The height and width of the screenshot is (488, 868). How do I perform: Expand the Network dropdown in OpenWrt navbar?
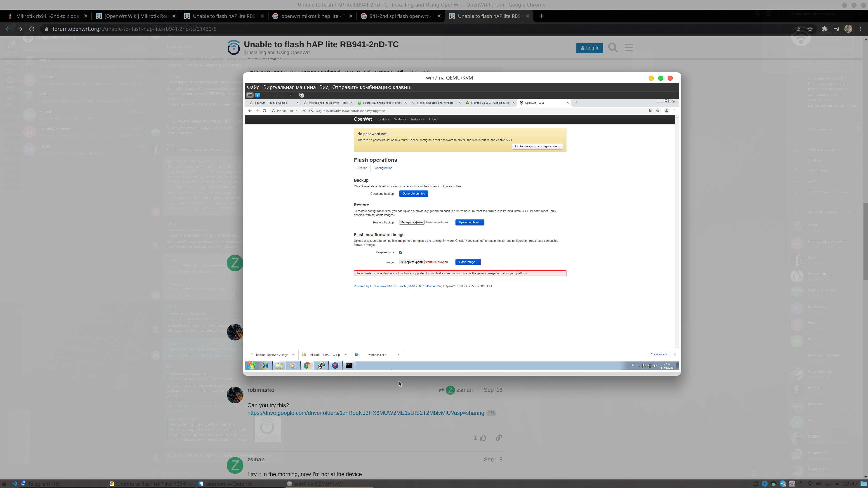pos(417,119)
